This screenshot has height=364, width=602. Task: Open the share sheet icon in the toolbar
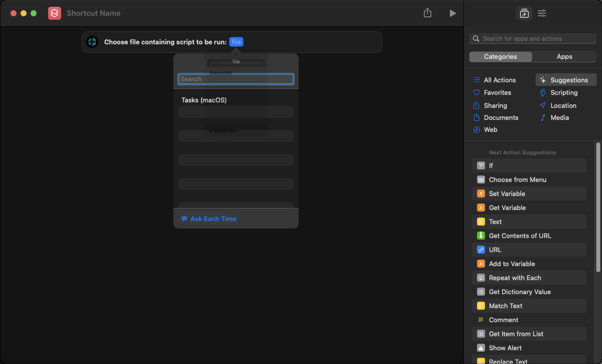tap(427, 13)
